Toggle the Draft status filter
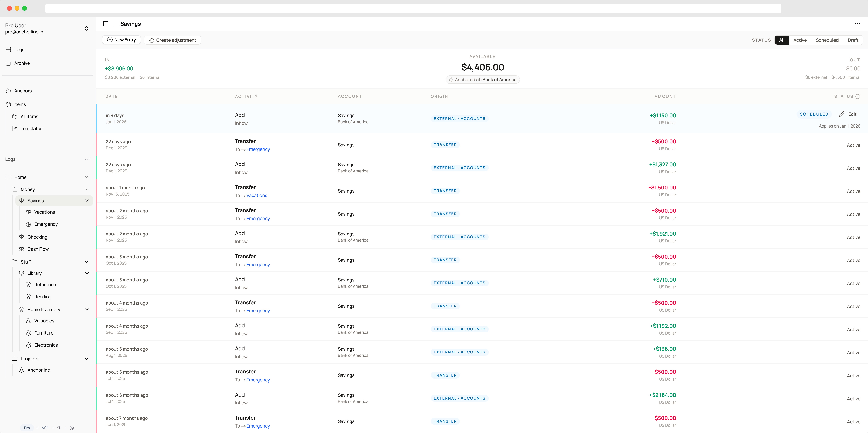The image size is (868, 433). tap(853, 40)
